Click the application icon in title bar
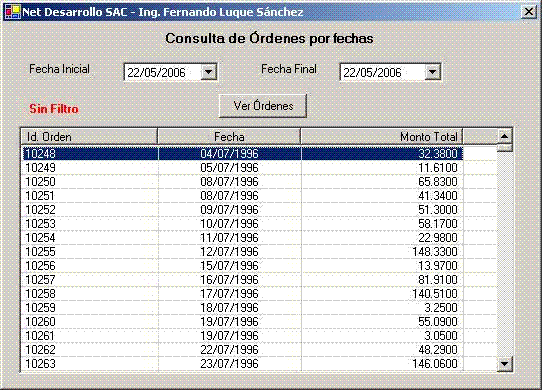The width and height of the screenshot is (542, 390). 12,12
